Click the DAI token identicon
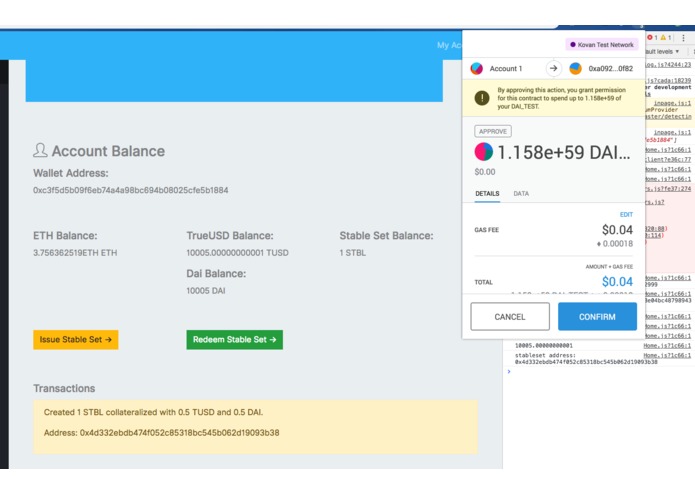Screen dimensions: 695x494 484,152
